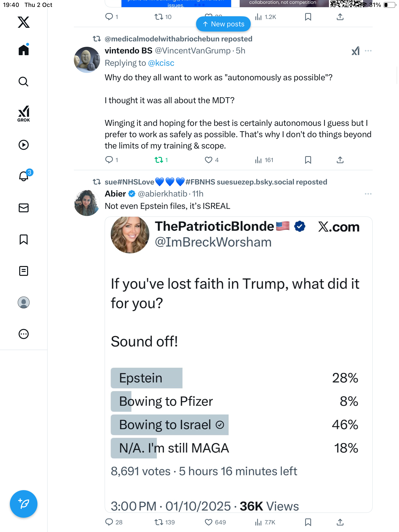Open the Grok sidebar item
The height and width of the screenshot is (532, 399).
click(x=24, y=114)
